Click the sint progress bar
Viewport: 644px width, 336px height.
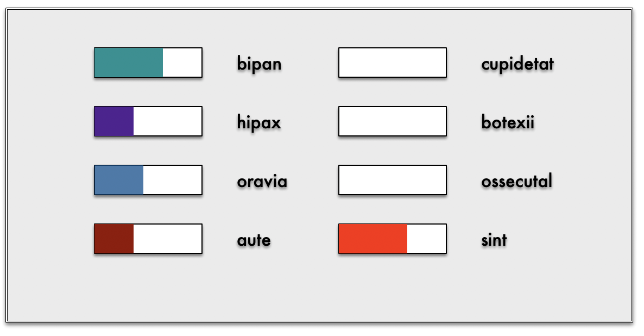(393, 239)
